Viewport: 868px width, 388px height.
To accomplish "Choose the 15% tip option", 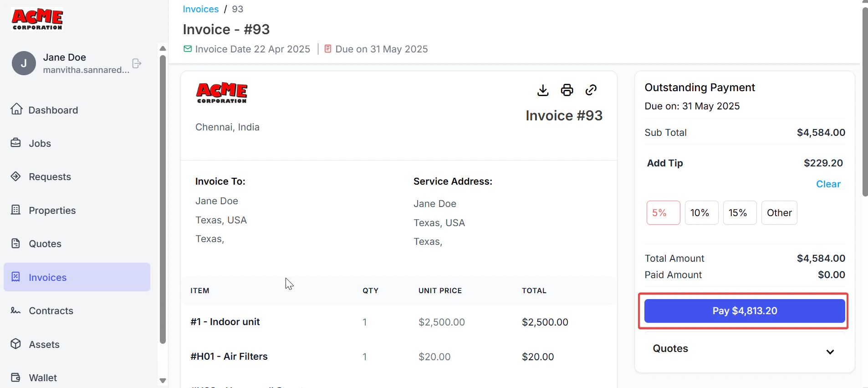I will tap(740, 212).
